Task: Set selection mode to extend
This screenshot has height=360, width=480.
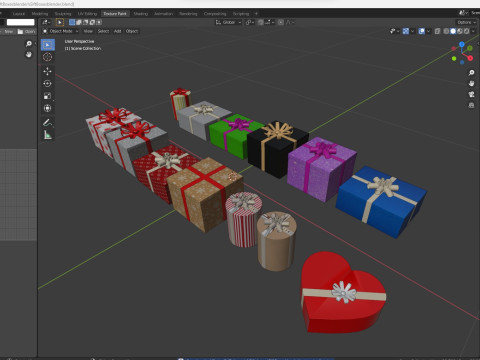Action: coord(79,22)
